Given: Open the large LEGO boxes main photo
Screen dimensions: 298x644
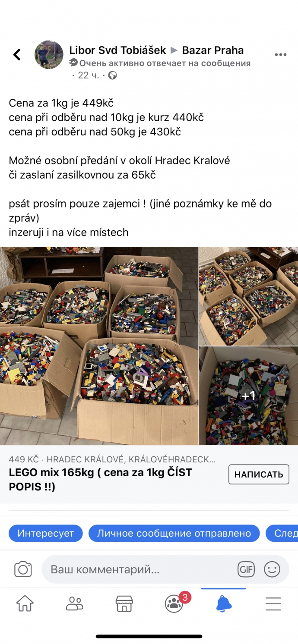Looking at the screenshot, I should point(99,346).
